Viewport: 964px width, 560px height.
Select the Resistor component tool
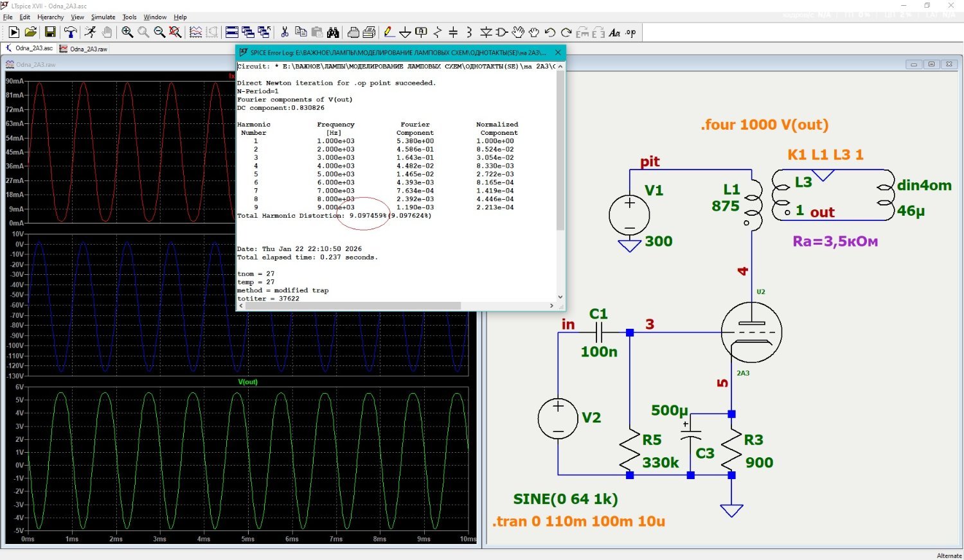437,32
